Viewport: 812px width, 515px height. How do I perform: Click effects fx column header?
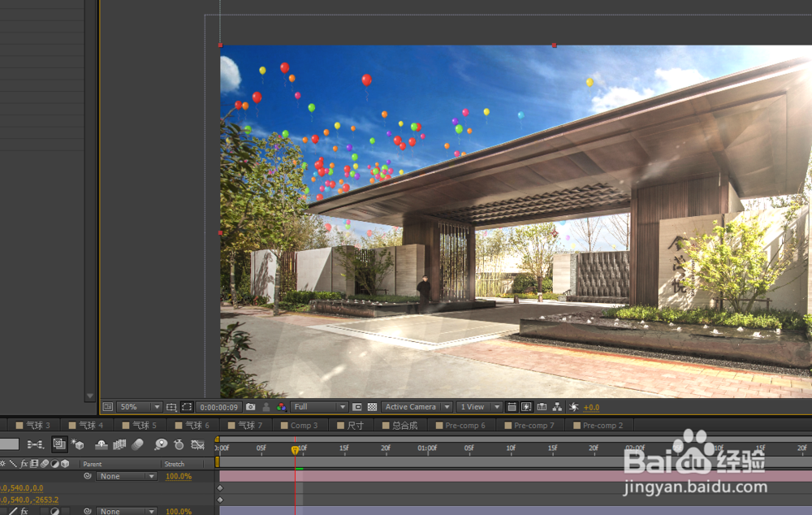[x=24, y=464]
